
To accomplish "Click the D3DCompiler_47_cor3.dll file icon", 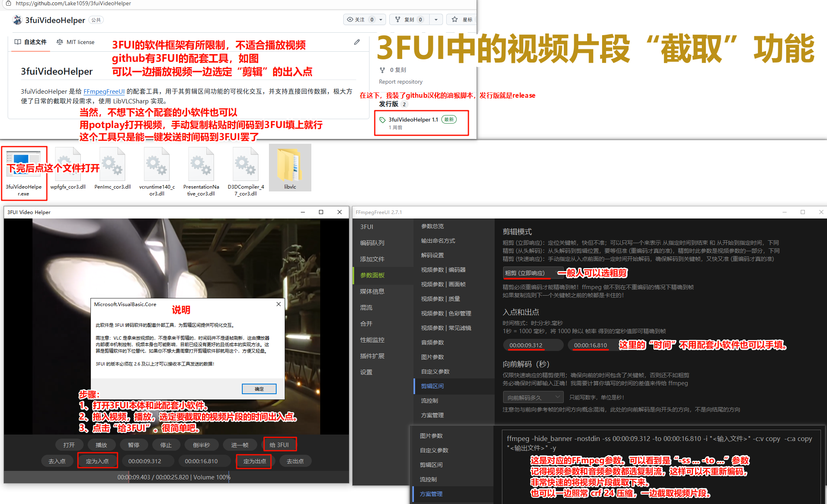I will point(245,164).
